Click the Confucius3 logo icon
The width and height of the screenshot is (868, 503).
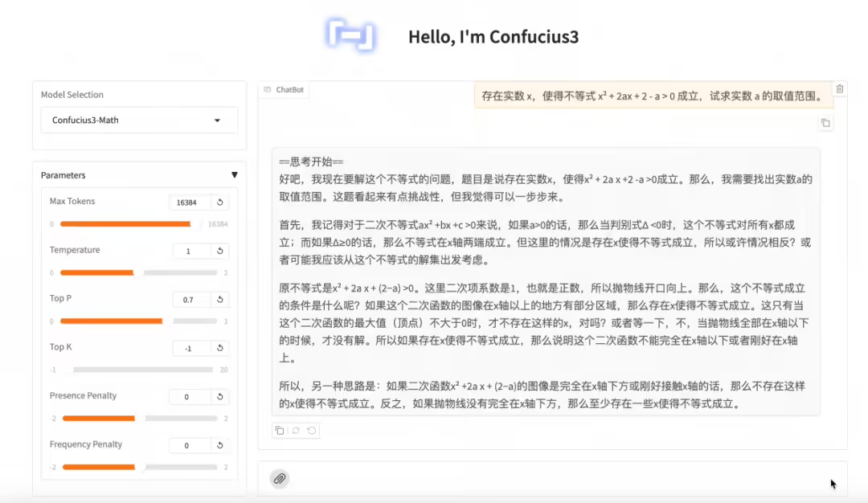pyautogui.click(x=351, y=34)
